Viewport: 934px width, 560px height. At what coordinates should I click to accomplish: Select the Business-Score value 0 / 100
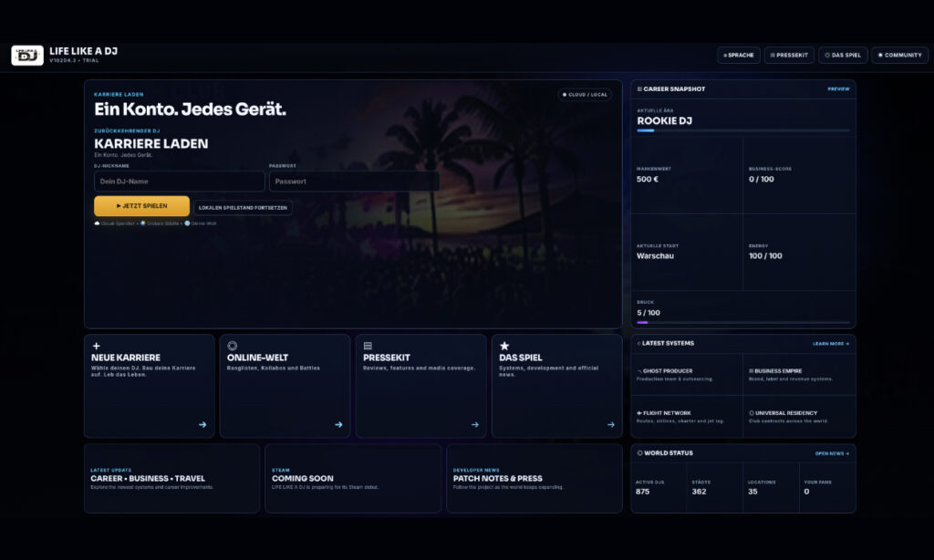(x=762, y=179)
